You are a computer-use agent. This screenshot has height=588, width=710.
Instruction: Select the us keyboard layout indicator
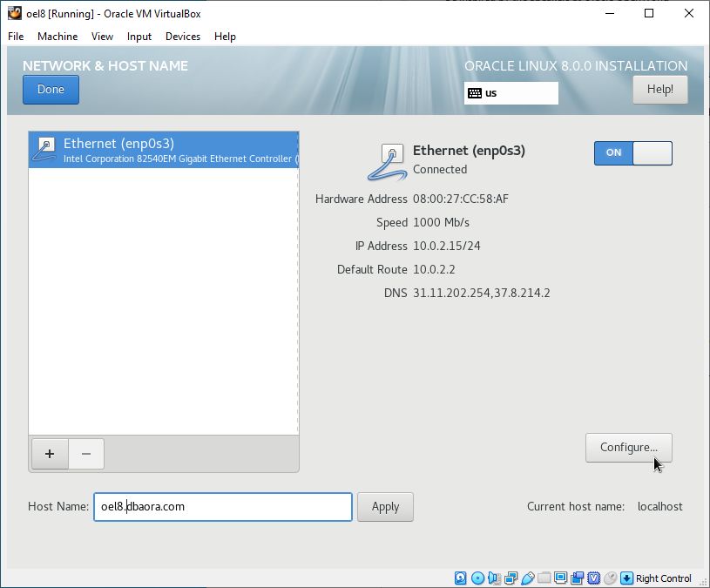[x=511, y=93]
